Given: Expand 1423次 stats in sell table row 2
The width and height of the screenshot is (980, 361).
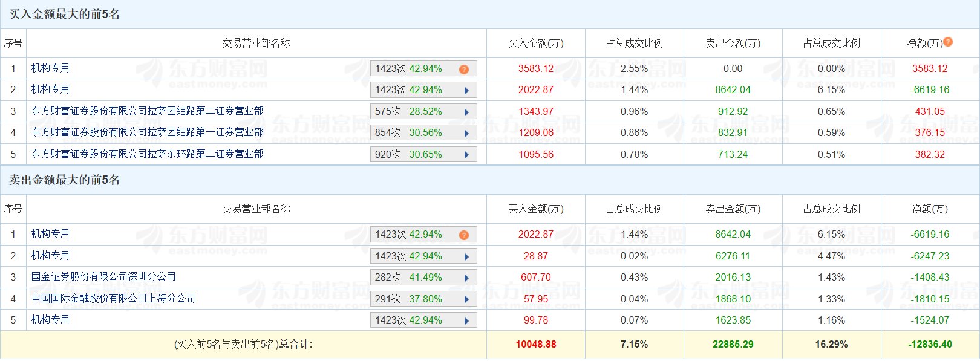Looking at the screenshot, I should coord(466,256).
